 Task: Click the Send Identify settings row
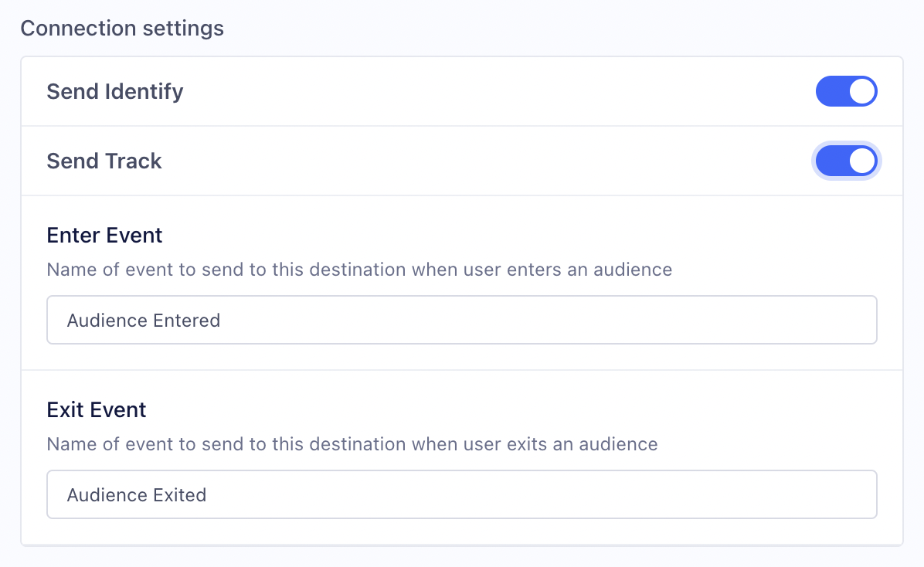[x=462, y=91]
